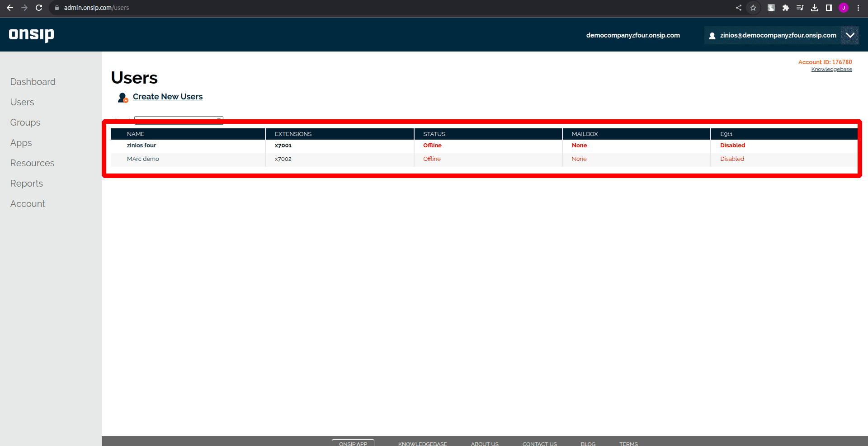
Task: Open the media control playlist icon
Action: [800, 8]
